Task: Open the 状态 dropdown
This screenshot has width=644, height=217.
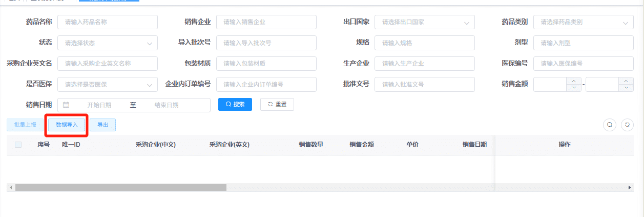Action: click(108, 43)
